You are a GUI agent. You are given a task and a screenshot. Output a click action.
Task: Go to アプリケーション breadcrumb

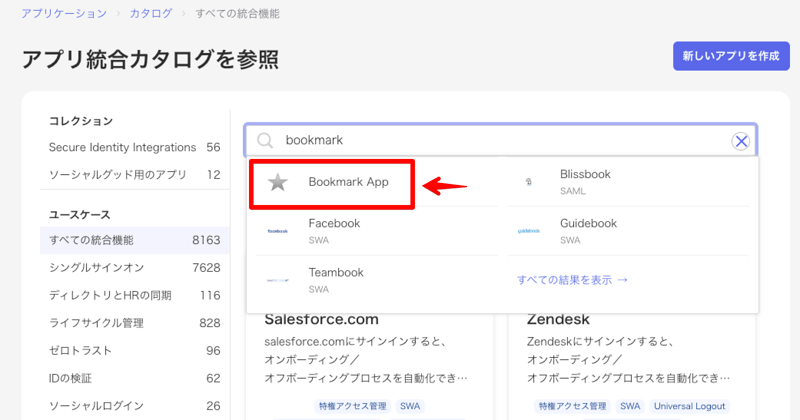pyautogui.click(x=64, y=14)
